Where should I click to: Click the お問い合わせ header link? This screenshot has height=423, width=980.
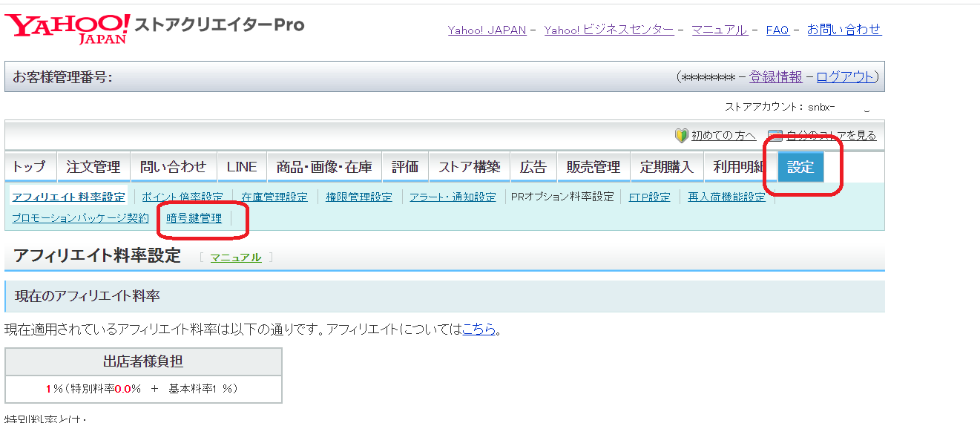pos(844,30)
